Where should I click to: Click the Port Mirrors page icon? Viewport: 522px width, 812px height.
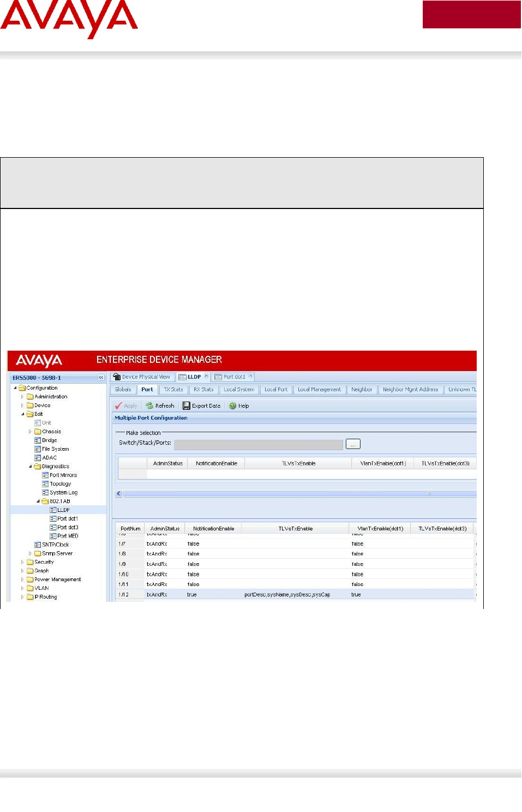click(x=45, y=475)
